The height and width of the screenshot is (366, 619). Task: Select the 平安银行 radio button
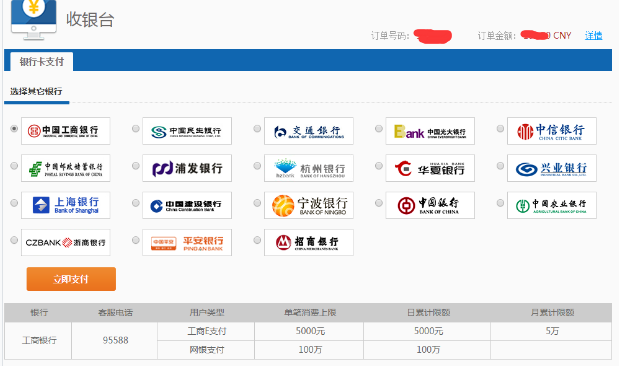pyautogui.click(x=136, y=240)
